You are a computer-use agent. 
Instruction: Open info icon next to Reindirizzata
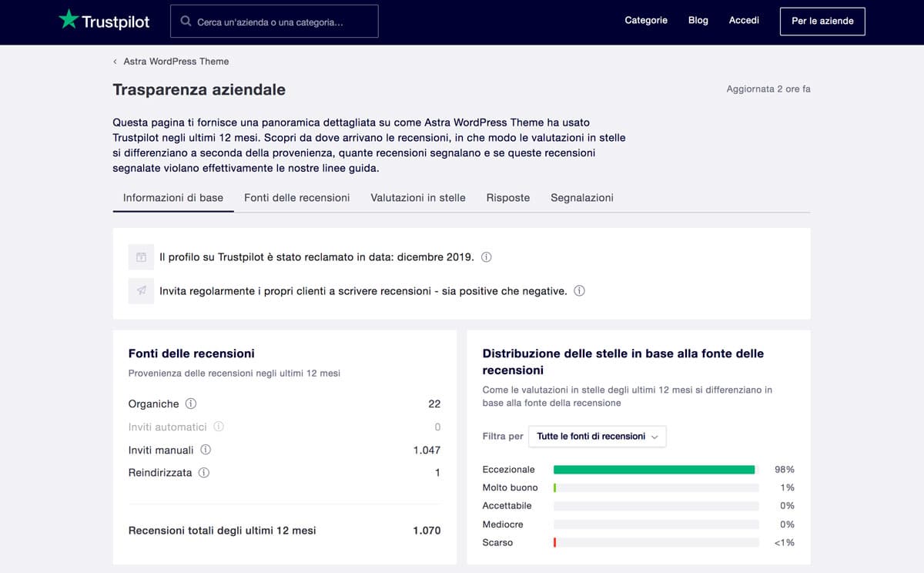203,473
